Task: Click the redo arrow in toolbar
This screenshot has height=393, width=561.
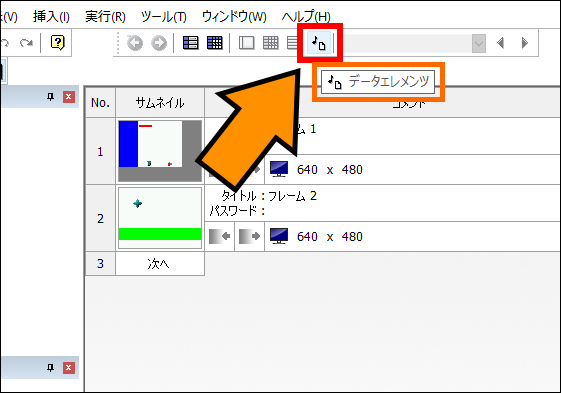Action: [x=26, y=43]
